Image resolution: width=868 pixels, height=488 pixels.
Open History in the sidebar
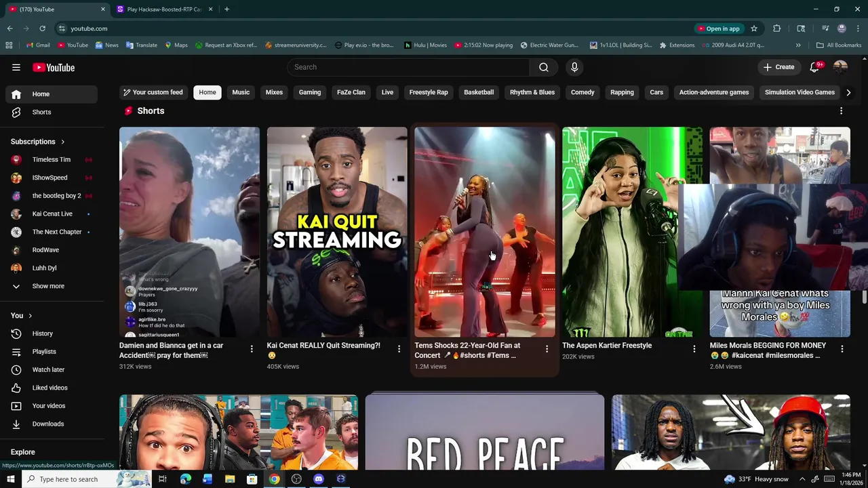[52, 333]
